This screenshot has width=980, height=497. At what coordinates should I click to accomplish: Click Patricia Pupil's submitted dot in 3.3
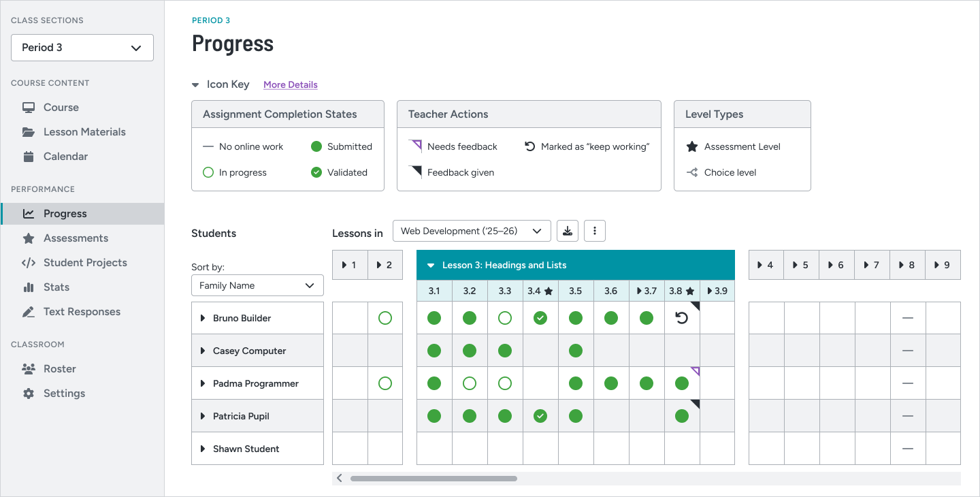pyautogui.click(x=505, y=416)
